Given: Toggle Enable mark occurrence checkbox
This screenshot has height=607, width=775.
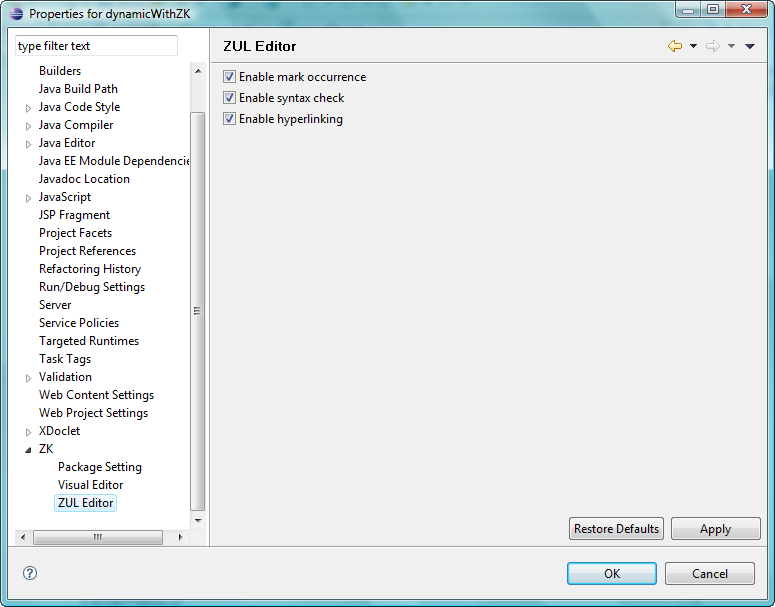Looking at the screenshot, I should coord(230,77).
